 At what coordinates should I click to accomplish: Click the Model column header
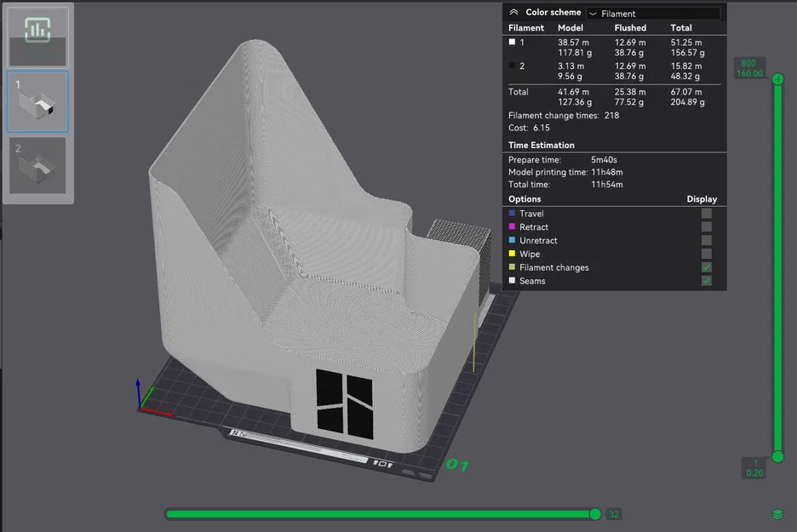[x=571, y=28]
